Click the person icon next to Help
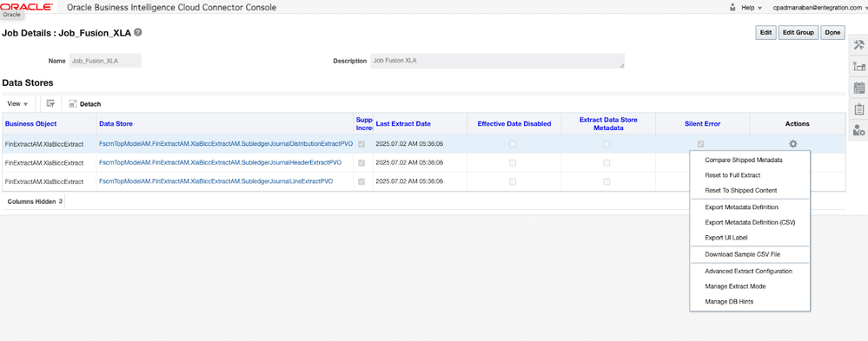The width and height of the screenshot is (868, 341). tap(732, 8)
